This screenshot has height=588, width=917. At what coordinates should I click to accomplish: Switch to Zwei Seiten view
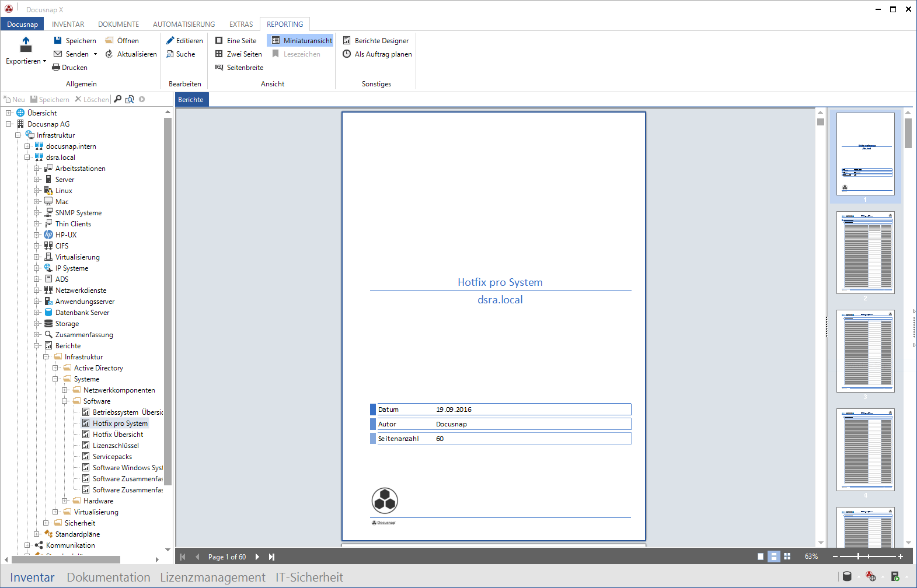[239, 54]
